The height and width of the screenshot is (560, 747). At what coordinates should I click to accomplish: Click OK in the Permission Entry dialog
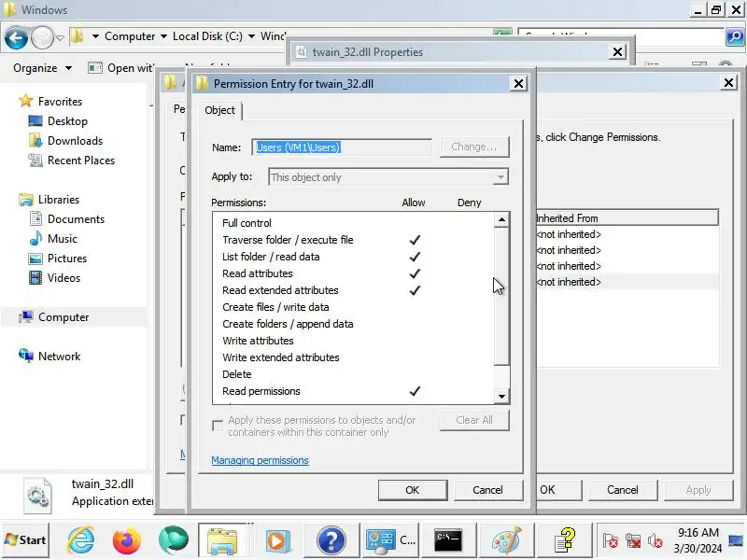[413, 490]
